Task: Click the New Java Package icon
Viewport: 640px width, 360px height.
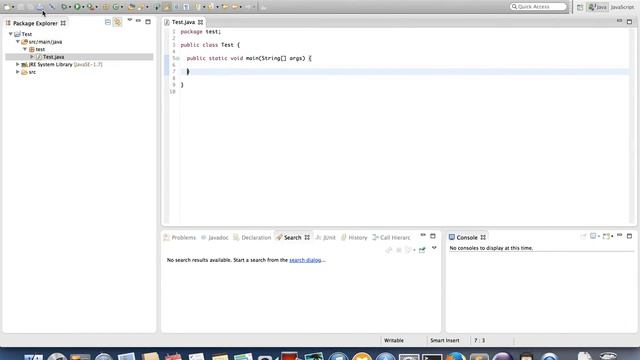Action: point(105,7)
